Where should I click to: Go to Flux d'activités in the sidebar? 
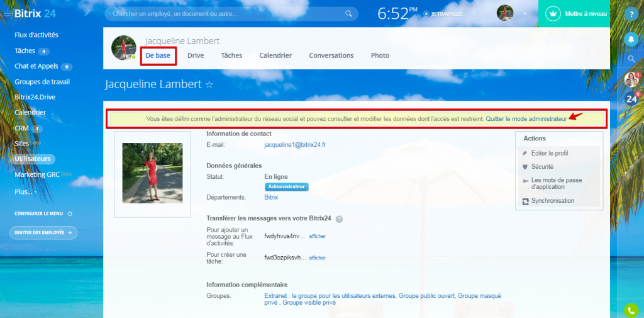36,35
